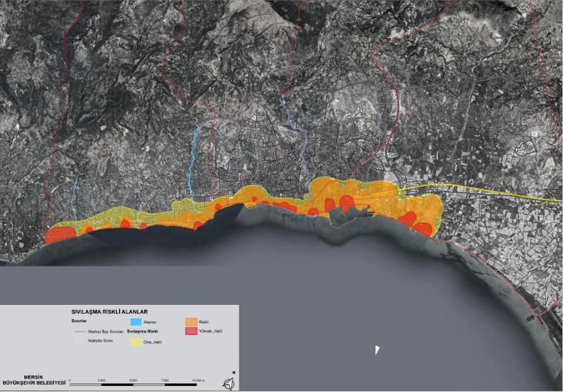Click the red dashed Merkez İlçe Sınırları symbol
This screenshot has width=563, height=392.
pos(81,333)
